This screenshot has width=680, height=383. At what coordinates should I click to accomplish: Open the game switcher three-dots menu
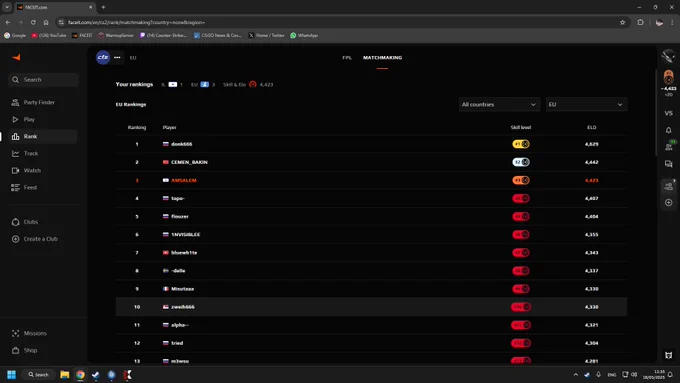click(117, 57)
